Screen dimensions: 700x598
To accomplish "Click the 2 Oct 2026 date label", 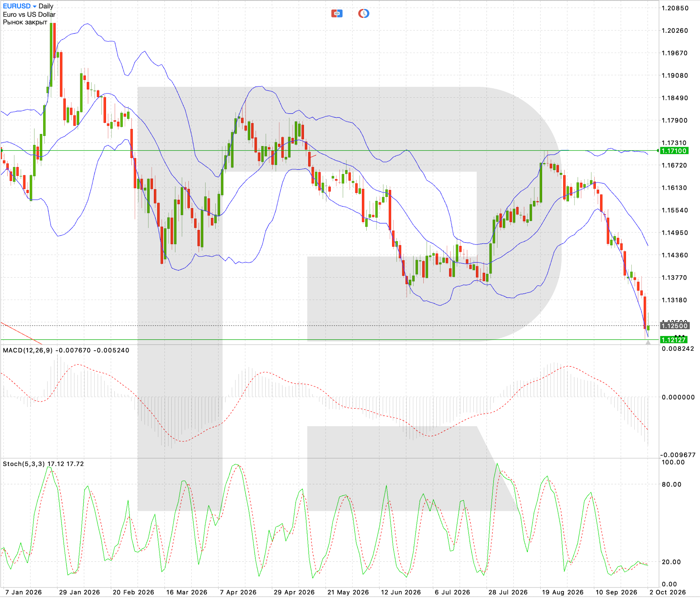I will tap(668, 592).
